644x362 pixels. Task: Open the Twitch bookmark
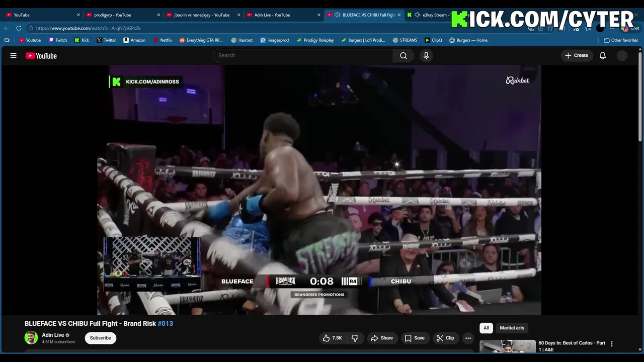coord(58,40)
